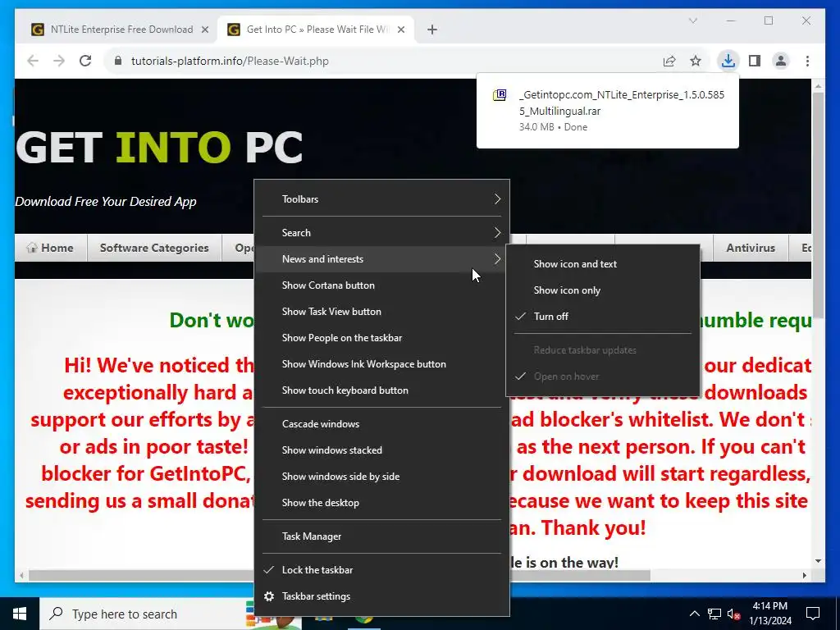840x630 pixels.
Task: Click the muted volume tray icon
Action: tap(733, 614)
